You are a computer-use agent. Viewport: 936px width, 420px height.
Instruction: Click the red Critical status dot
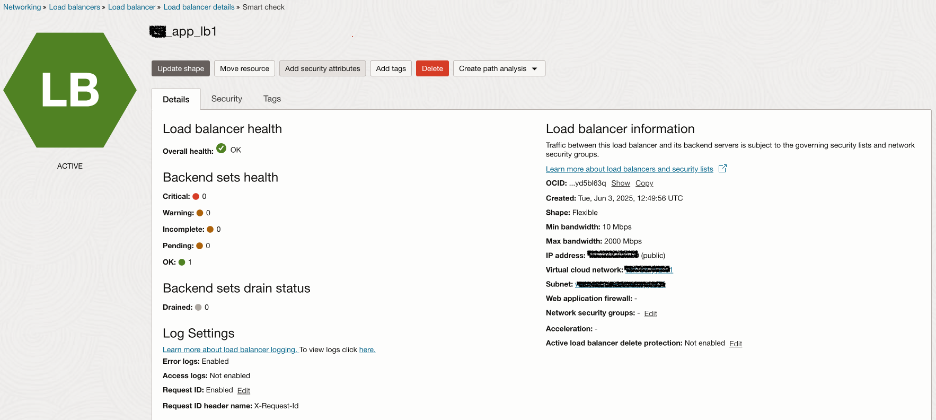196,196
